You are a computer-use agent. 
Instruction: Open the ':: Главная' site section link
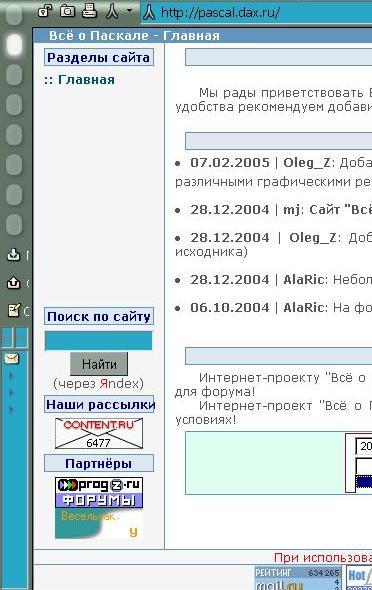(79, 80)
